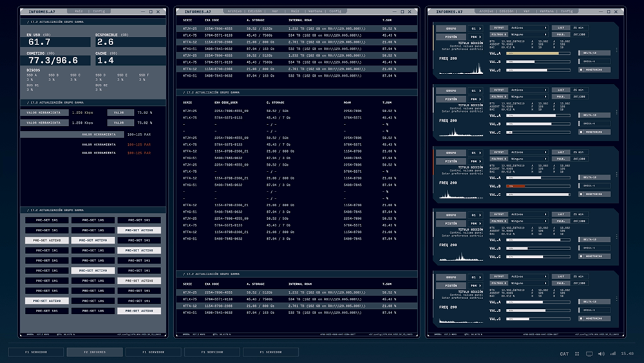Screen dimensions: 644x363
Task: Switch to the F2 Informes taskbar tab
Action: 95,352
